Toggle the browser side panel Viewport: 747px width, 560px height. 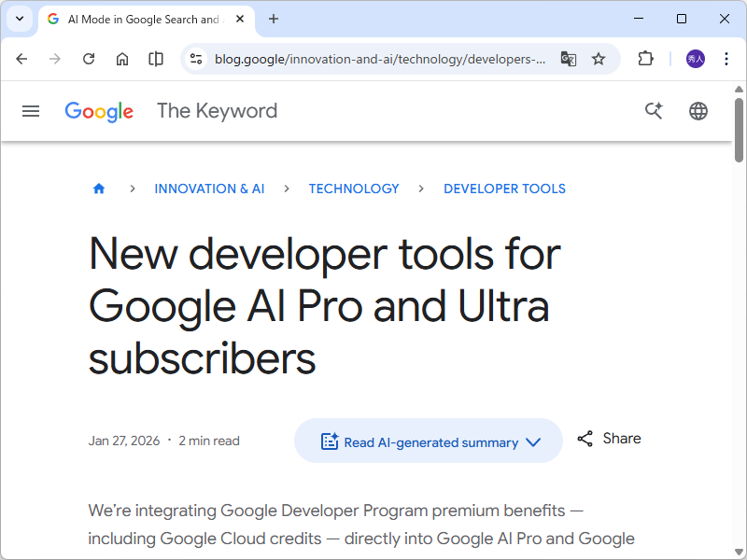[x=156, y=59]
